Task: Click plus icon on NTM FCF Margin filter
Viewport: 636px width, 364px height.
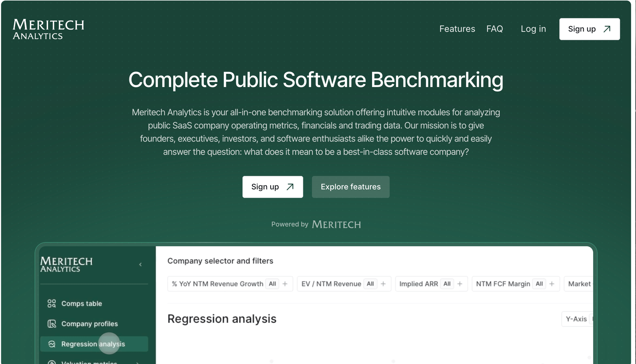Action: [552, 284]
